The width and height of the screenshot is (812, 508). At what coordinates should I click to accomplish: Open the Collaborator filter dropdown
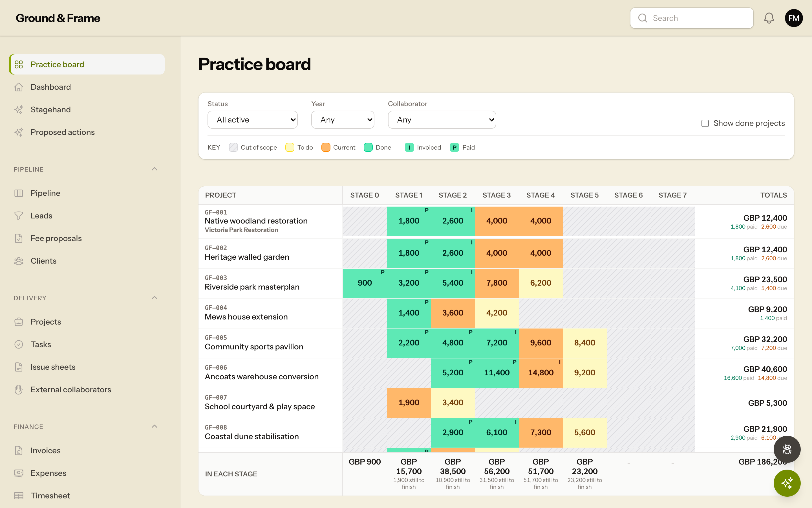pos(442,120)
